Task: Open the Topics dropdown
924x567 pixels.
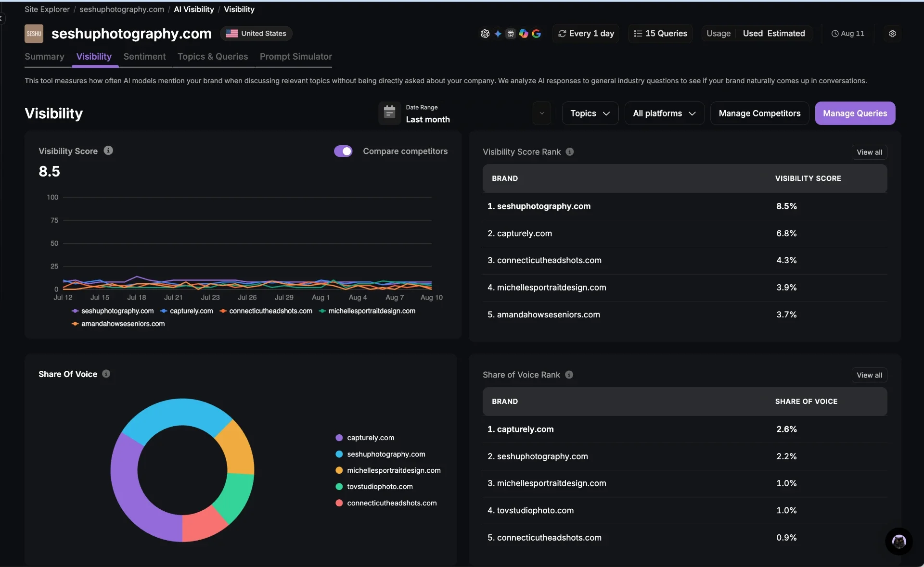Action: pyautogui.click(x=590, y=113)
